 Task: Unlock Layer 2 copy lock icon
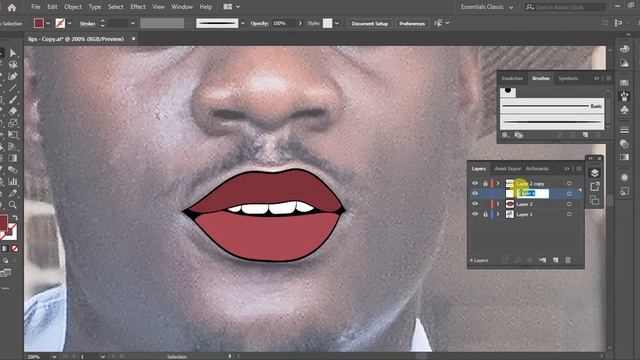(x=485, y=183)
